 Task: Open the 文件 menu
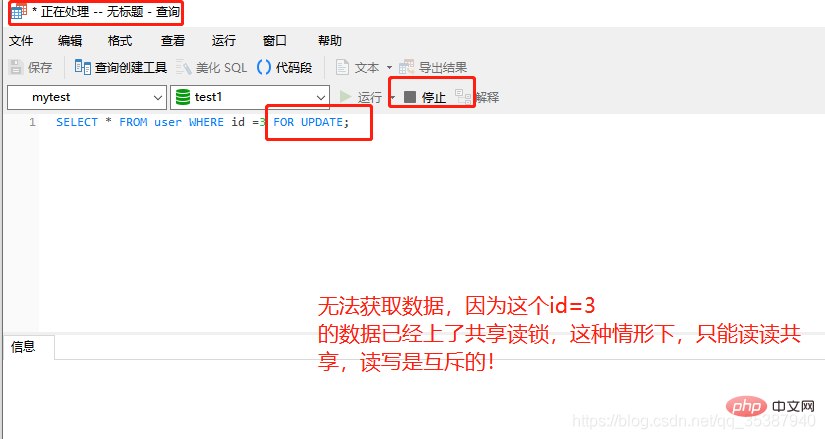[x=21, y=41]
